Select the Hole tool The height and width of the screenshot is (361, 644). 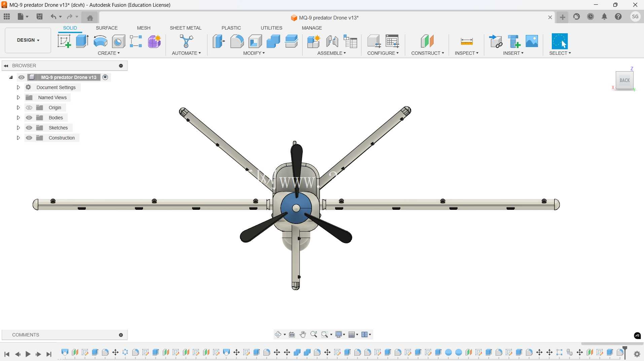(x=118, y=41)
